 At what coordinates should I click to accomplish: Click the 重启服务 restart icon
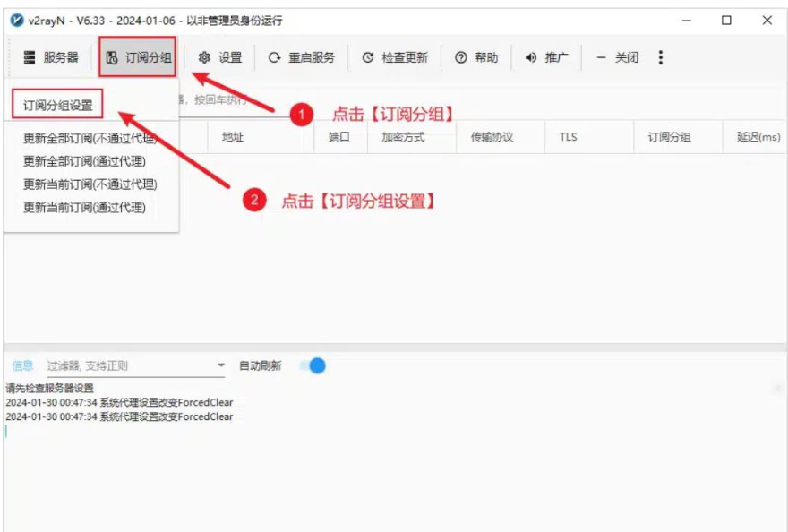click(x=274, y=58)
